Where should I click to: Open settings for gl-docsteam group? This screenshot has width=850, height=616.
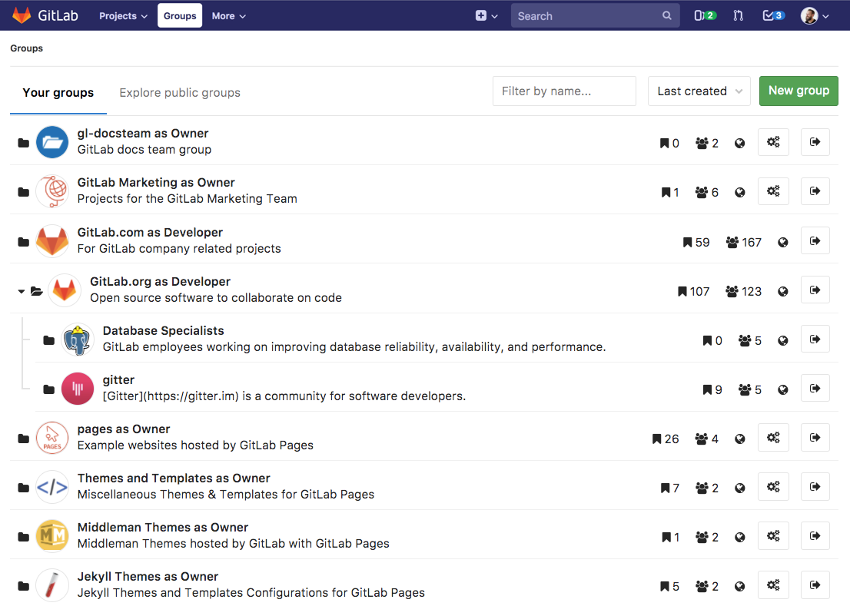773,142
